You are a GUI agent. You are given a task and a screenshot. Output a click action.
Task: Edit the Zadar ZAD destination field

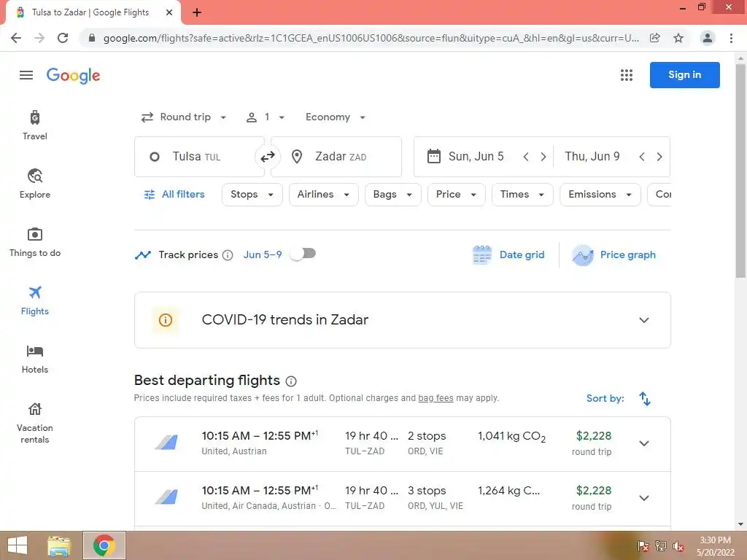[x=336, y=157]
